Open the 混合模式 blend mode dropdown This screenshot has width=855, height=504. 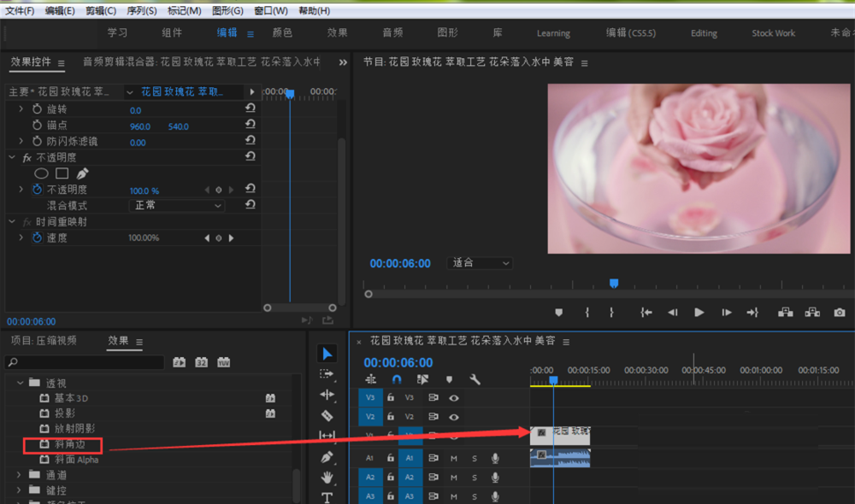176,206
